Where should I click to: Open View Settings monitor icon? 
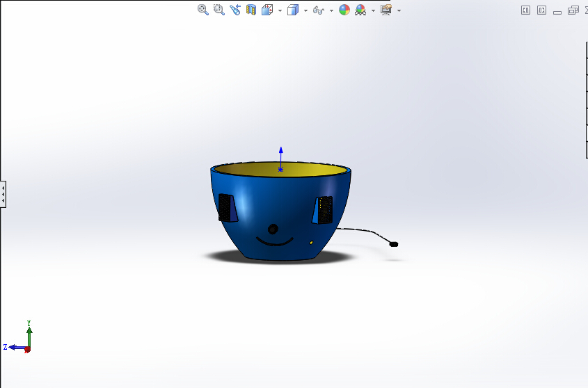[386, 10]
